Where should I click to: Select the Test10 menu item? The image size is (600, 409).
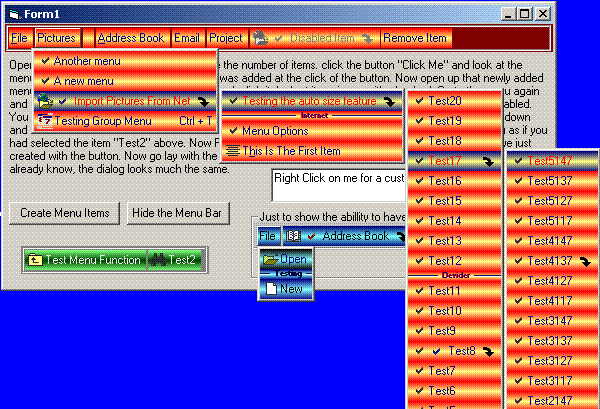tap(455, 311)
